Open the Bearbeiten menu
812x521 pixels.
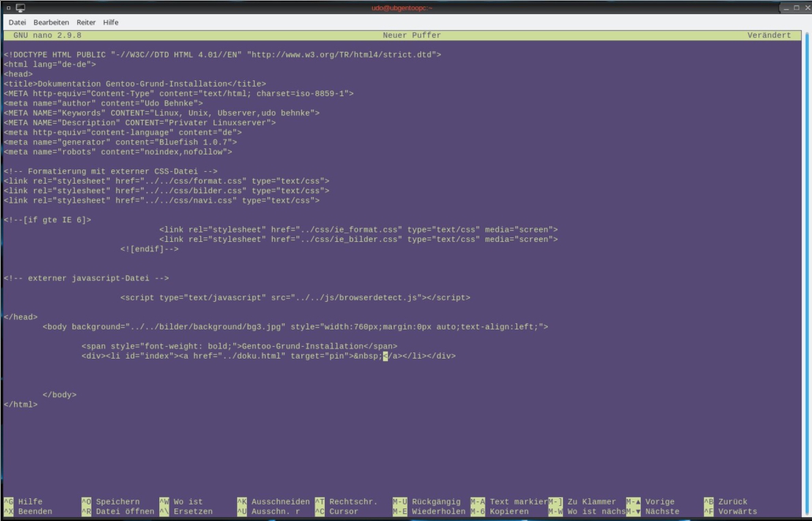click(x=50, y=22)
